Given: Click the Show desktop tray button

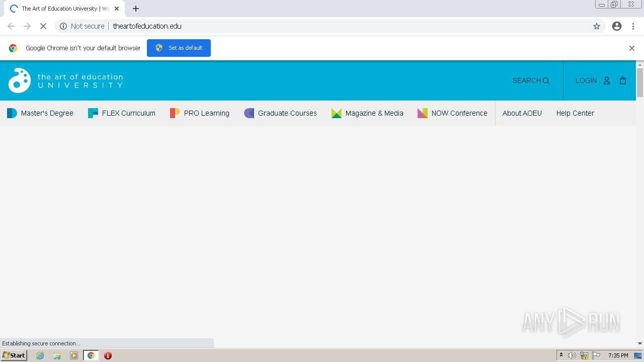Looking at the screenshot, I should (638, 355).
